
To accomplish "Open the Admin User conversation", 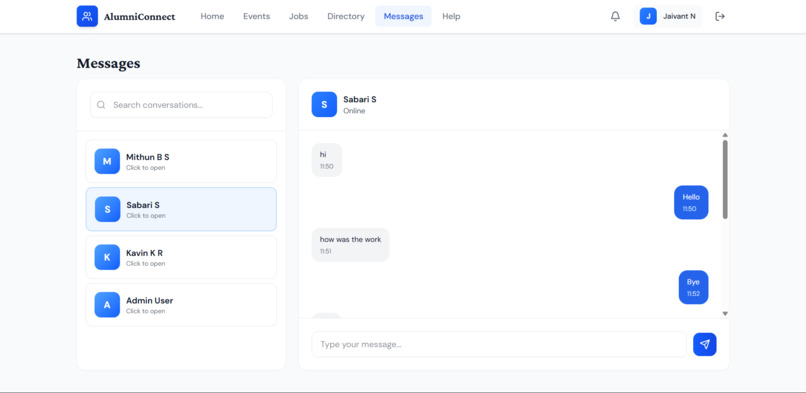I will (x=181, y=305).
